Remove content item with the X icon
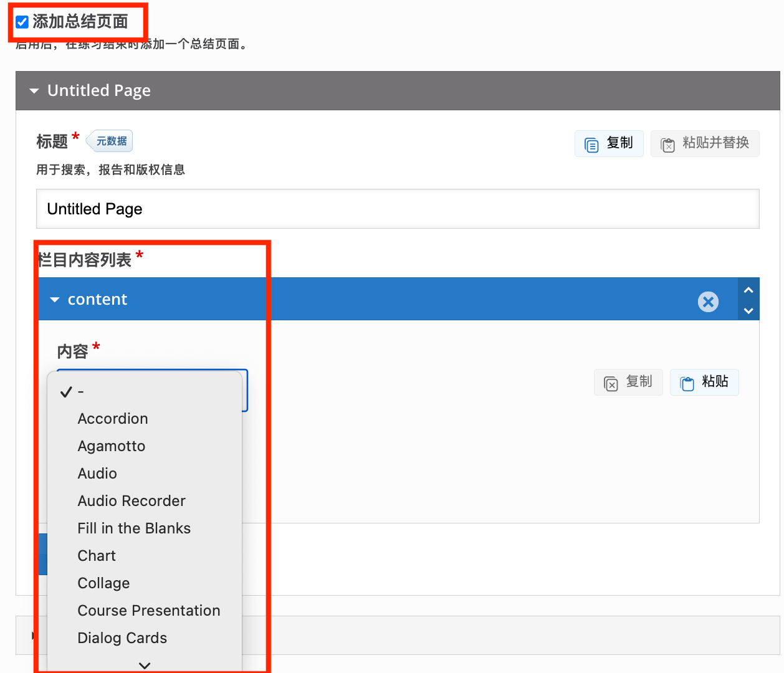Screen dimensions: 784x673 (708, 302)
